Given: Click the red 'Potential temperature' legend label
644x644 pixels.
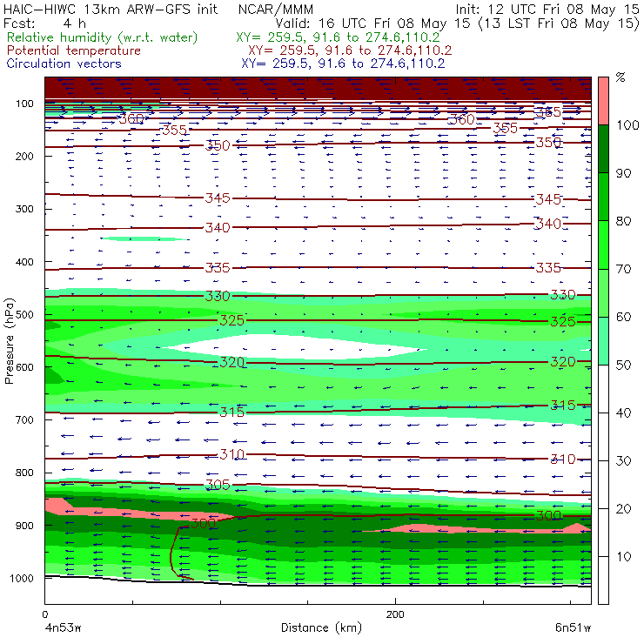Looking at the screenshot, I should coord(73,50).
